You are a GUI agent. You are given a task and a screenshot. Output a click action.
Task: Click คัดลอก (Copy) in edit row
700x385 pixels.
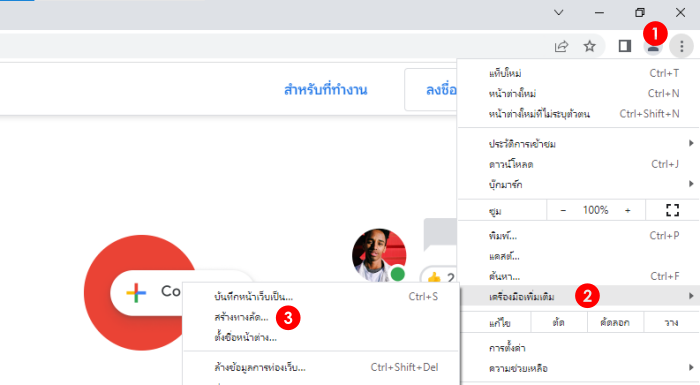click(615, 322)
